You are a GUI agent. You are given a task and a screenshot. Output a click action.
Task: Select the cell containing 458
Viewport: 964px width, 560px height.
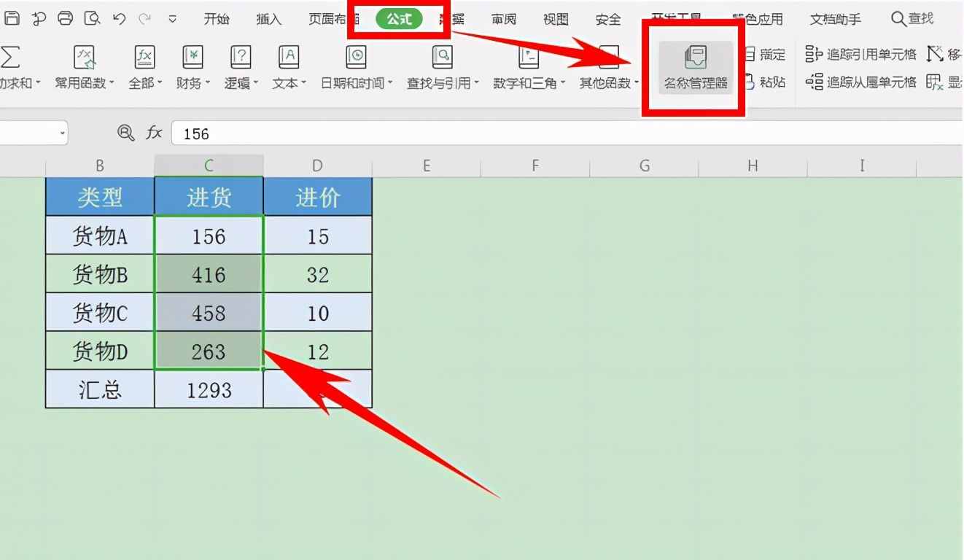coord(209,313)
